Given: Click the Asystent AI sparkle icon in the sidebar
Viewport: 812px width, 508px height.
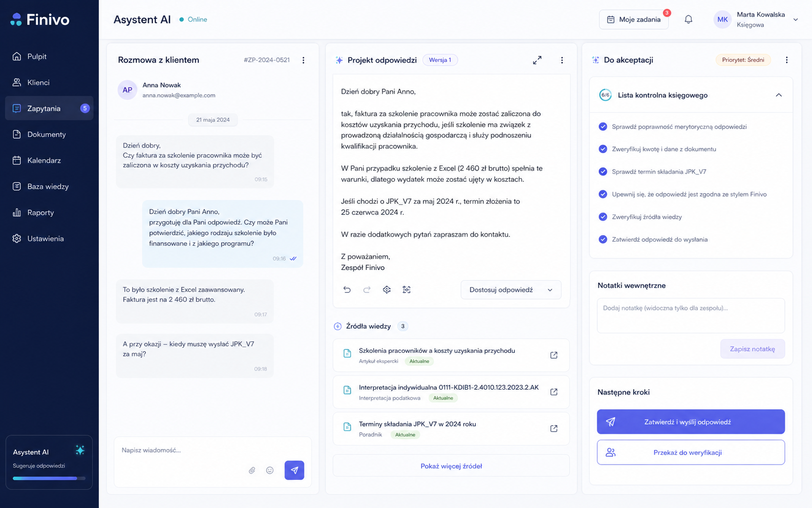Looking at the screenshot, I should click(80, 450).
